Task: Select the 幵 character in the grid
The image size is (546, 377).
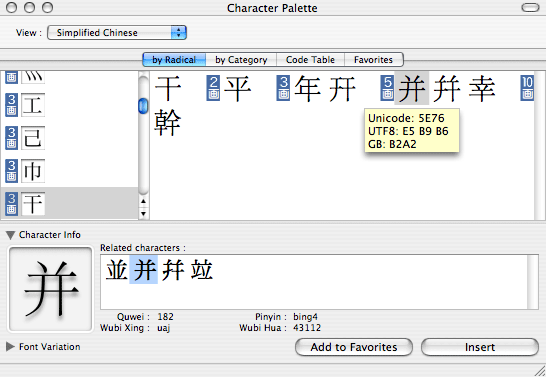Action: coord(343,89)
